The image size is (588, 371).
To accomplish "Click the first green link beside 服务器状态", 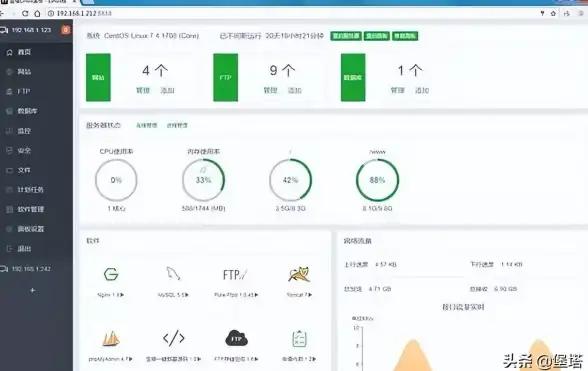I will (146, 125).
